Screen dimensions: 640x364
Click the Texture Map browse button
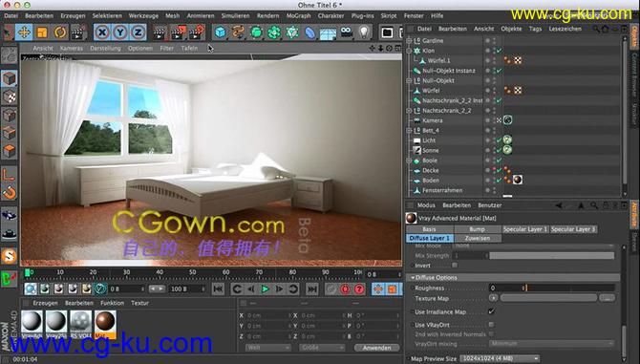[608, 298]
